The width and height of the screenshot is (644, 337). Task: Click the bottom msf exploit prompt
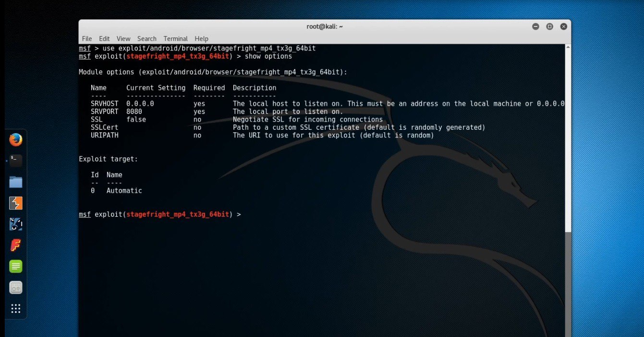(160, 214)
